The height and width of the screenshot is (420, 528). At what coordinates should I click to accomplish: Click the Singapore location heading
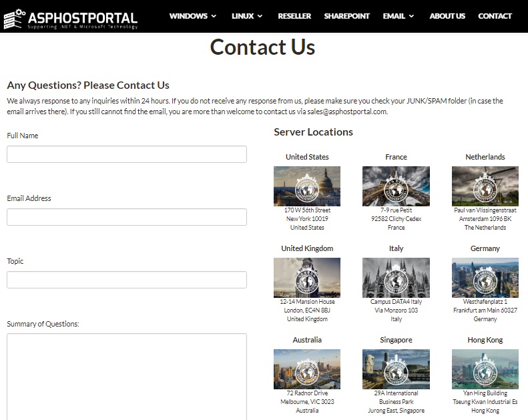(x=396, y=340)
